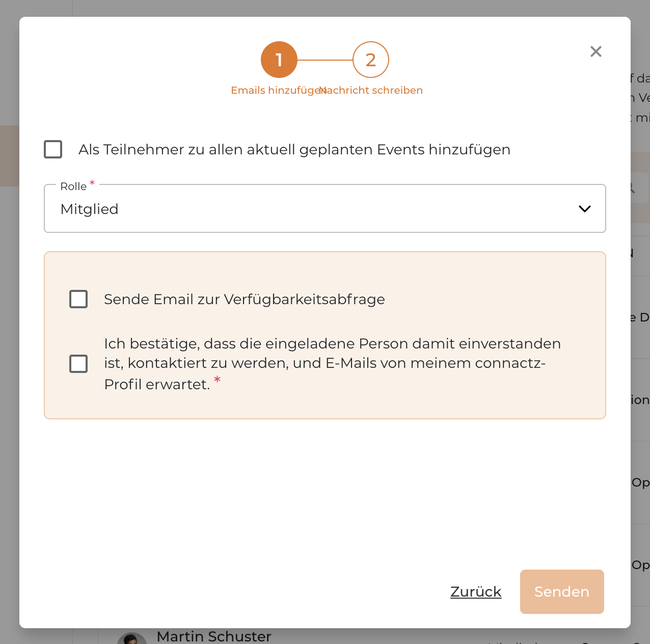The width and height of the screenshot is (650, 644).
Task: Click the chevron arrow in the Rolle field
Action: click(584, 209)
